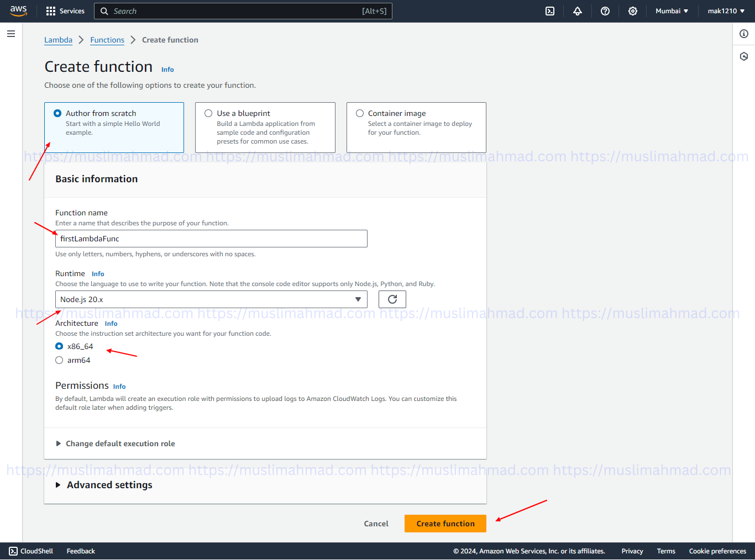Refresh the runtime list

pyautogui.click(x=392, y=299)
